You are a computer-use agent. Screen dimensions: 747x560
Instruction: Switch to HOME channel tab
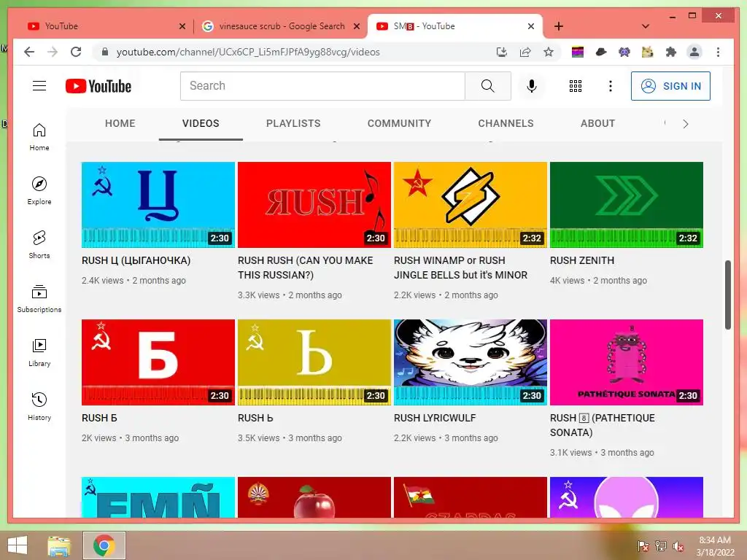tap(120, 123)
